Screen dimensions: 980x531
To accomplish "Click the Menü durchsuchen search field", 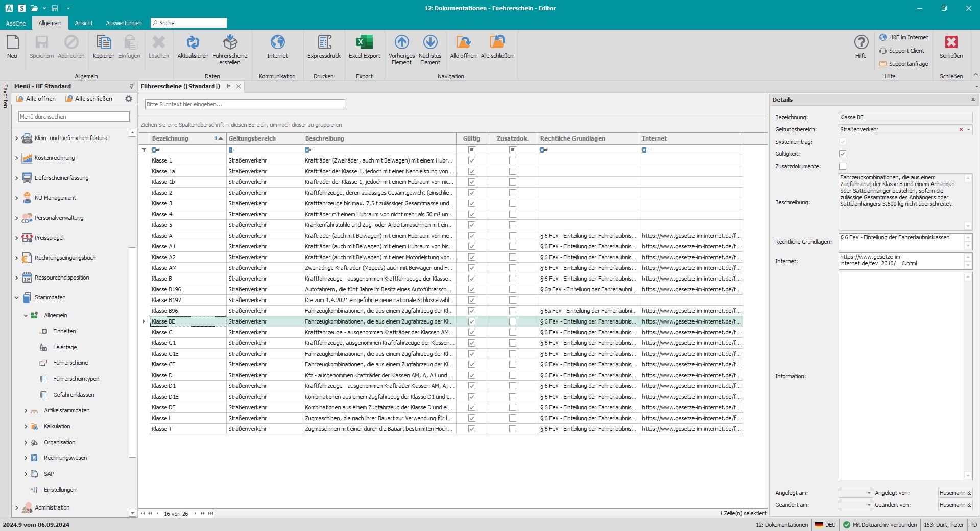I will [74, 117].
